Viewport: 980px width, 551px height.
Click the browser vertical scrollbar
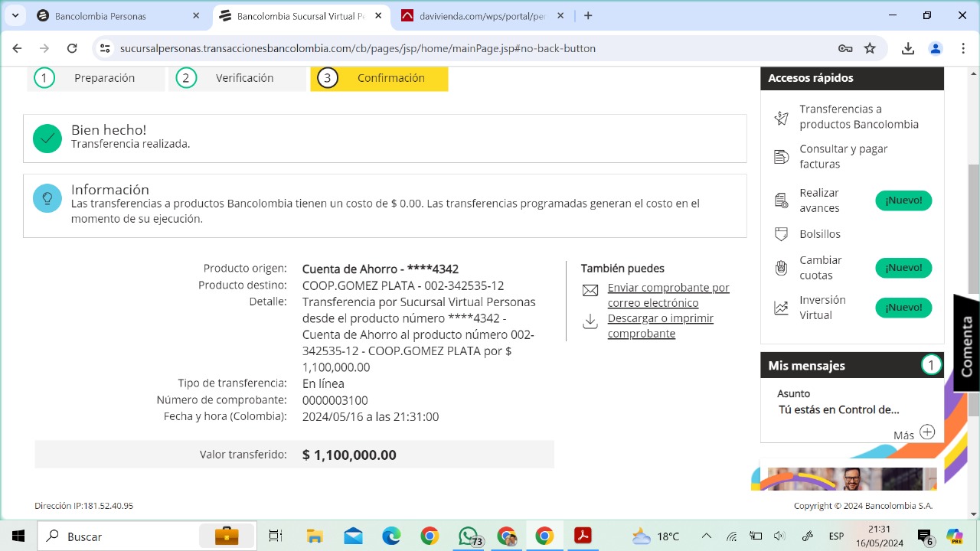(x=974, y=230)
